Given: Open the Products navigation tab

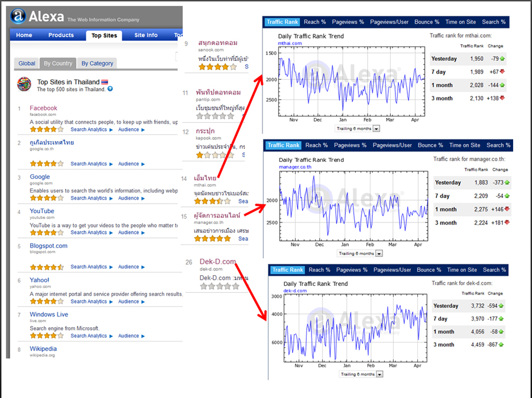Looking at the screenshot, I should click(61, 35).
